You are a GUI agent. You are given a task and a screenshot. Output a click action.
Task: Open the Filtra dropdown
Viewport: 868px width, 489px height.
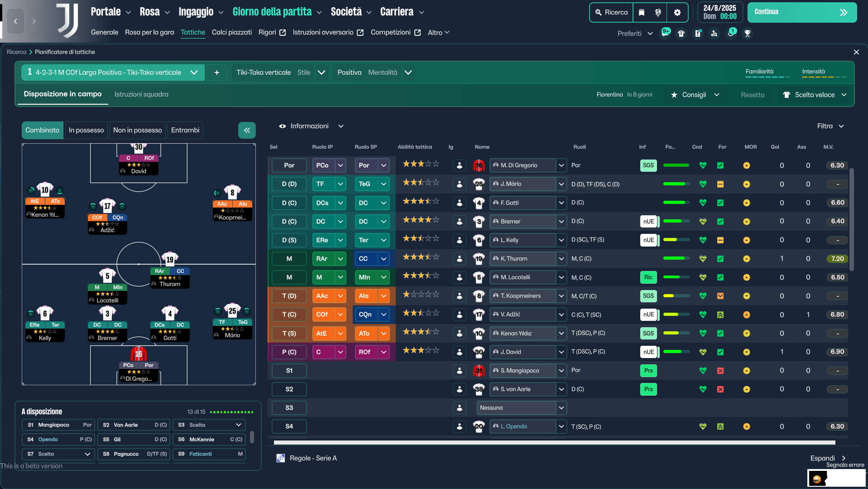coord(830,126)
